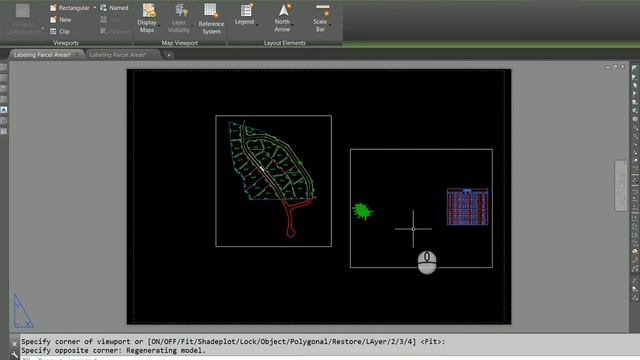This screenshot has height=360, width=640.
Task: Expand the Scale Bar dropdown arrow
Action: pyautogui.click(x=329, y=25)
